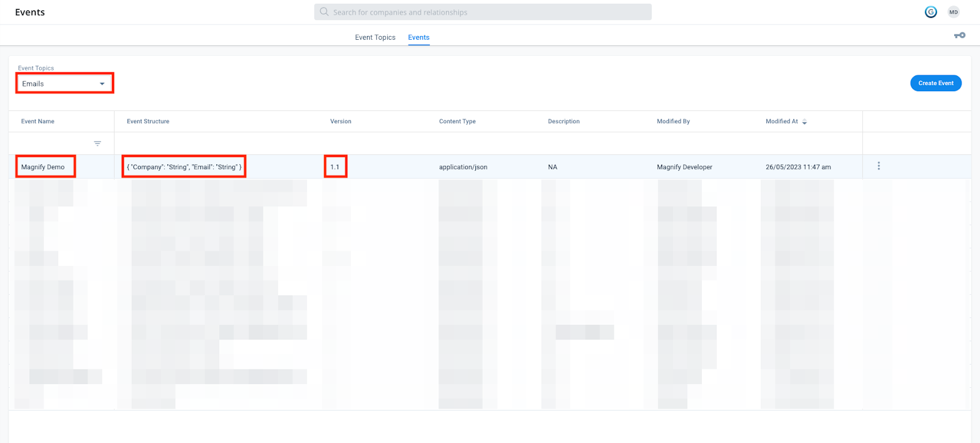
Task: Select the Magnify Demo event name cell
Action: click(x=43, y=167)
